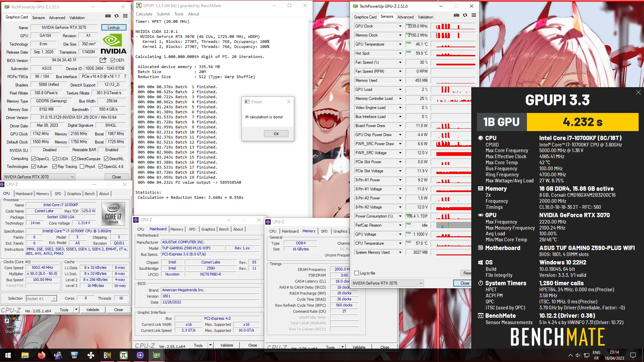Open network status in system tray

(x=586, y=355)
